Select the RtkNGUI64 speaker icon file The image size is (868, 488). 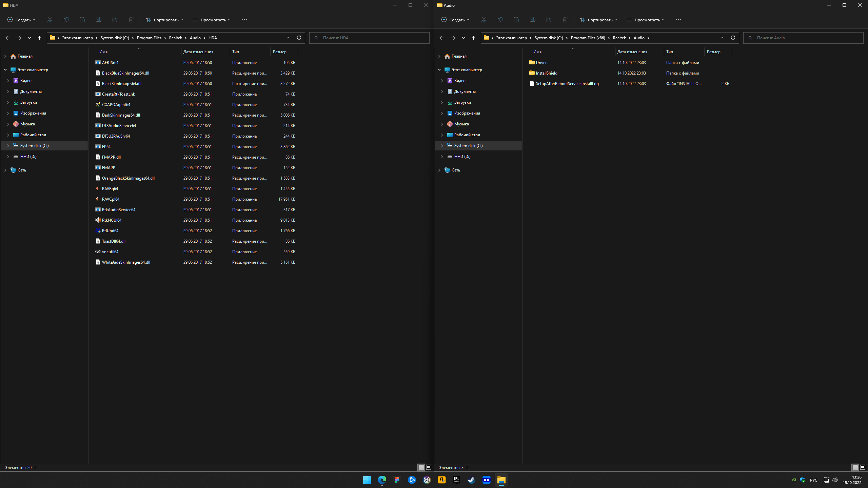click(112, 220)
